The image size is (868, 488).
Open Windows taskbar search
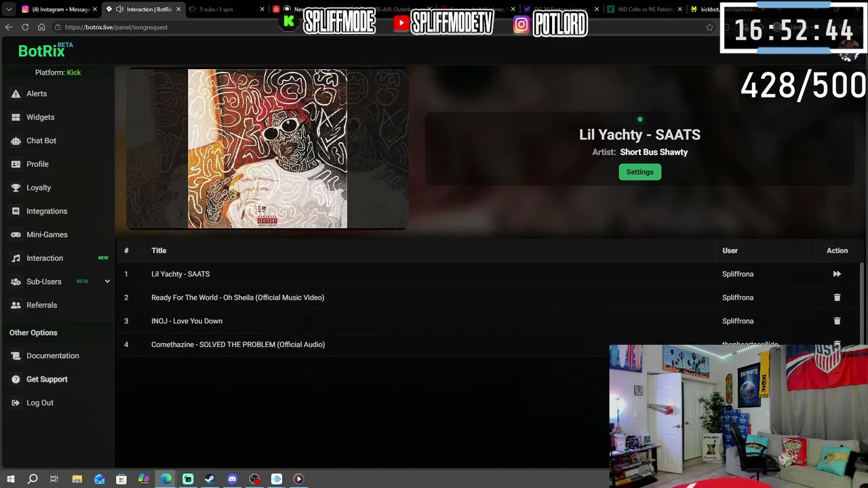33,479
